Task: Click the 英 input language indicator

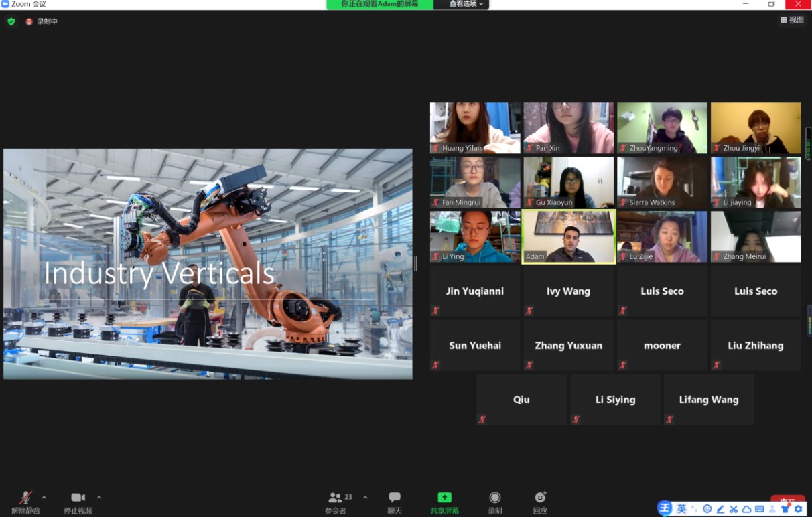Action: pos(681,509)
